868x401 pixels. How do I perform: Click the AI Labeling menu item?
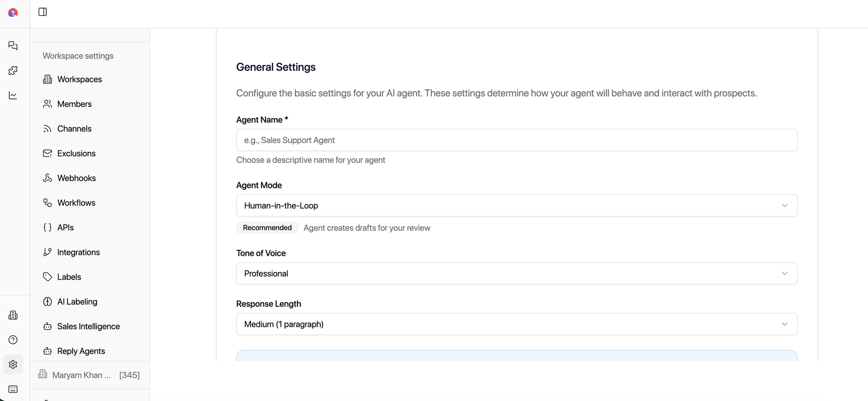pyautogui.click(x=77, y=302)
